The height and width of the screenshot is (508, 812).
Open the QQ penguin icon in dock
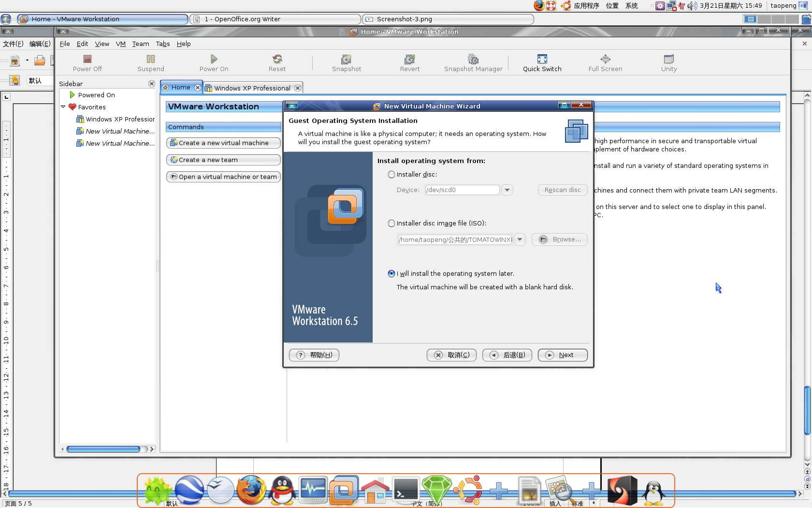tap(283, 490)
